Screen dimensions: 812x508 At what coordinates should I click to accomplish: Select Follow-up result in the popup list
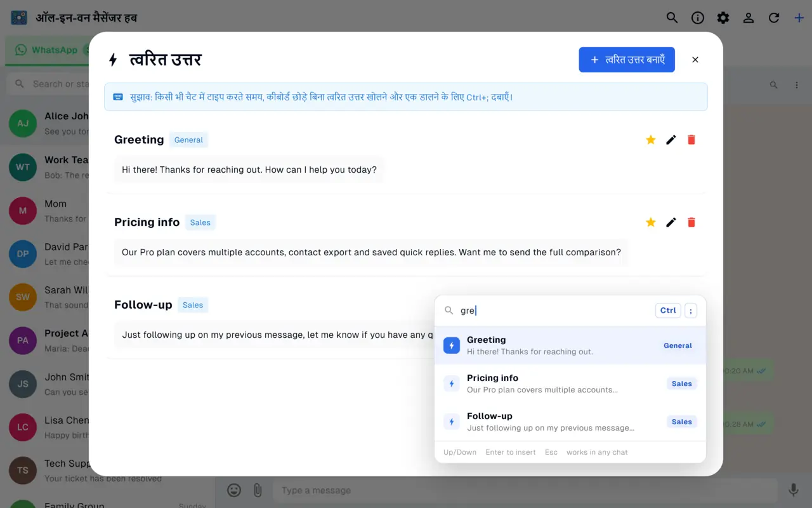[570, 422]
